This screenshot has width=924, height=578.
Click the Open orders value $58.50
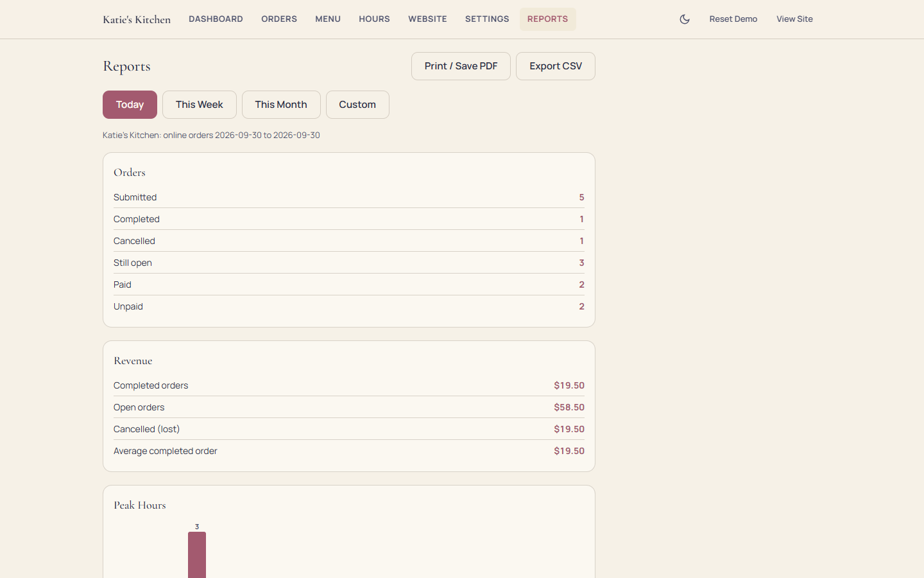pyautogui.click(x=569, y=407)
